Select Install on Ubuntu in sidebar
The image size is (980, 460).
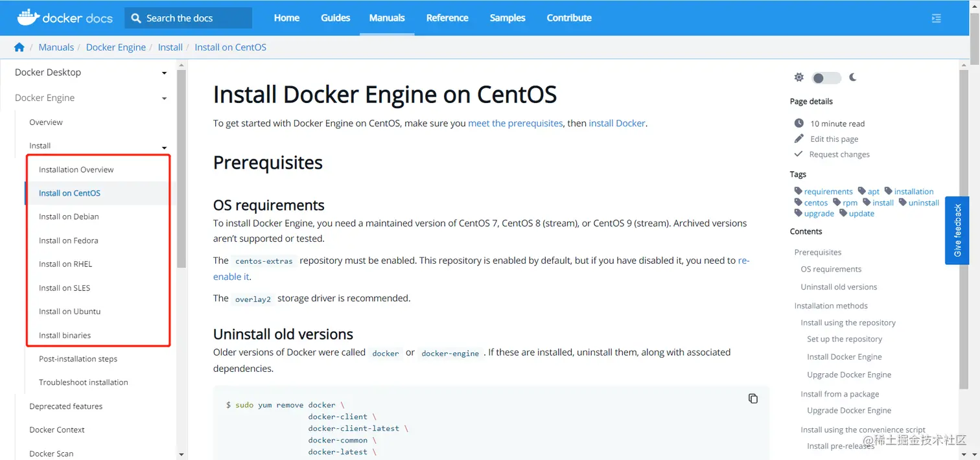click(x=69, y=312)
